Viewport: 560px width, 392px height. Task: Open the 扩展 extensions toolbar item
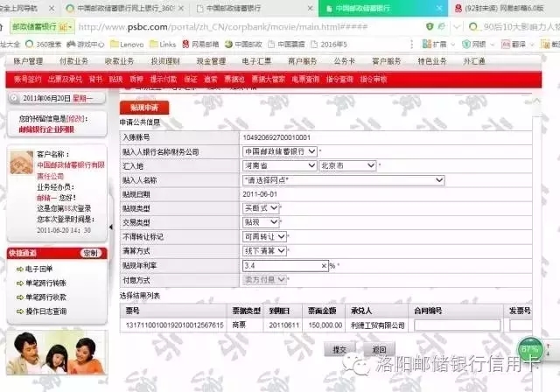(434, 45)
